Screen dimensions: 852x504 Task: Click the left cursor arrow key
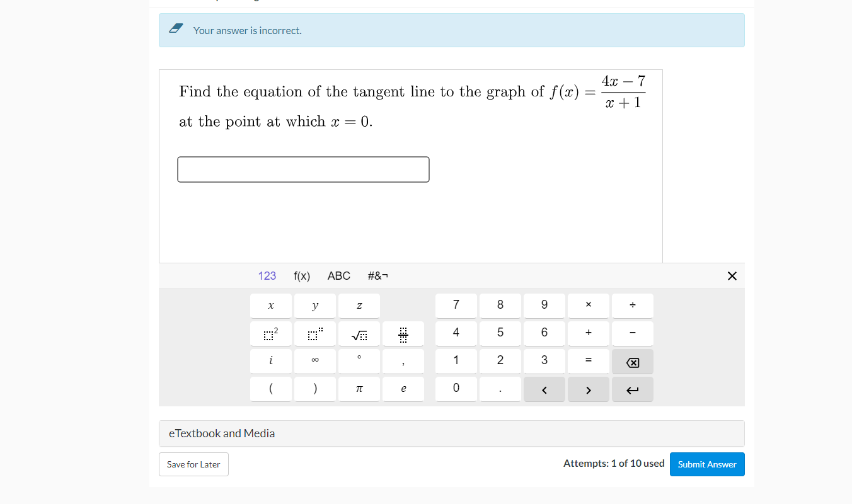click(x=544, y=389)
